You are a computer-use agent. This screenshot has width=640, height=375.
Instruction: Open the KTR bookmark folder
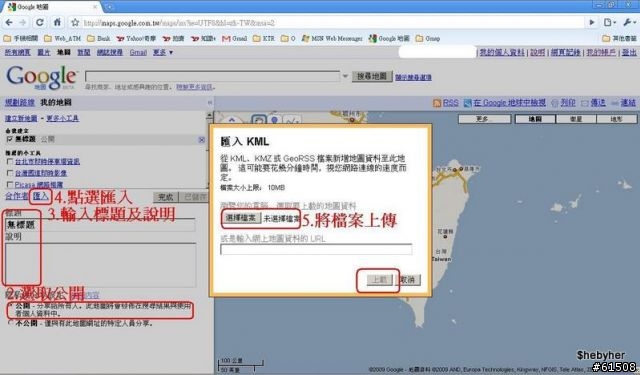pos(264,38)
